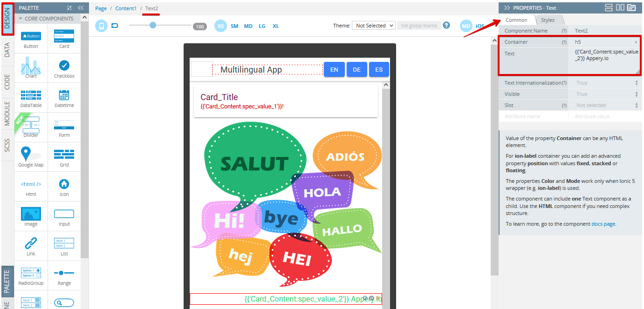The image size is (644, 309).
Task: Click the Component Name help (?)
Action: [x=564, y=31]
